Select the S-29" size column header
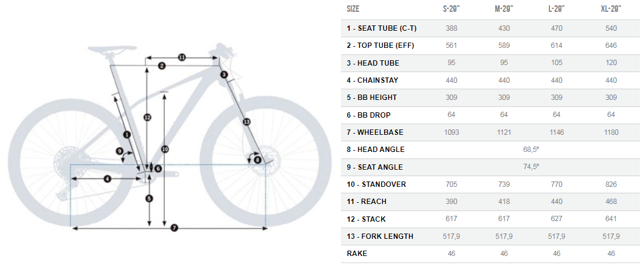 (451, 9)
